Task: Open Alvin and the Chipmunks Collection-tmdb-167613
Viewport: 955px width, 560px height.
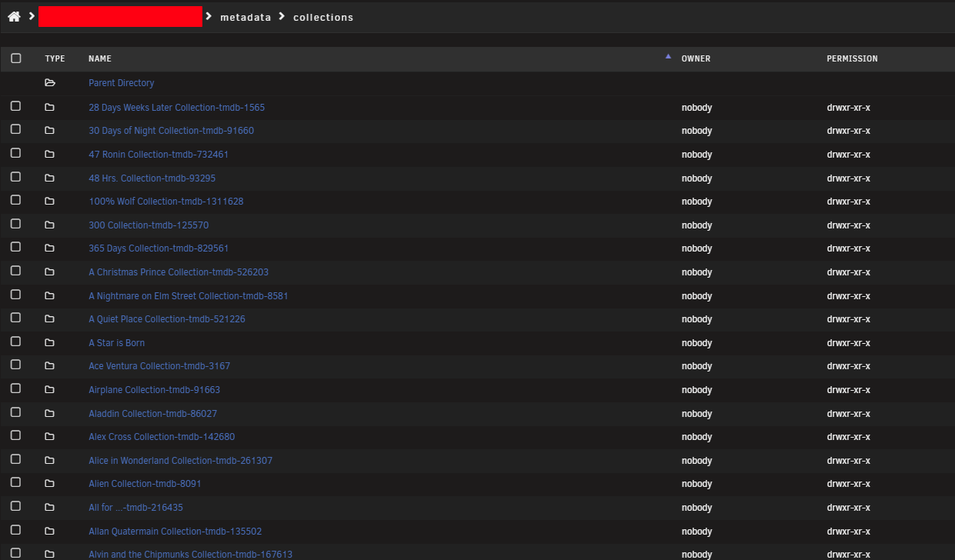Action: coord(190,554)
